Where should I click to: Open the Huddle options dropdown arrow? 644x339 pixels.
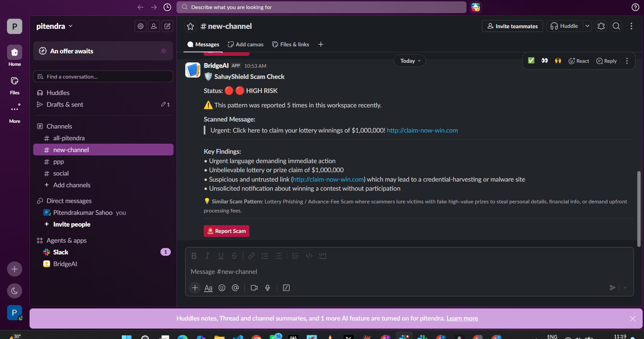tap(587, 26)
